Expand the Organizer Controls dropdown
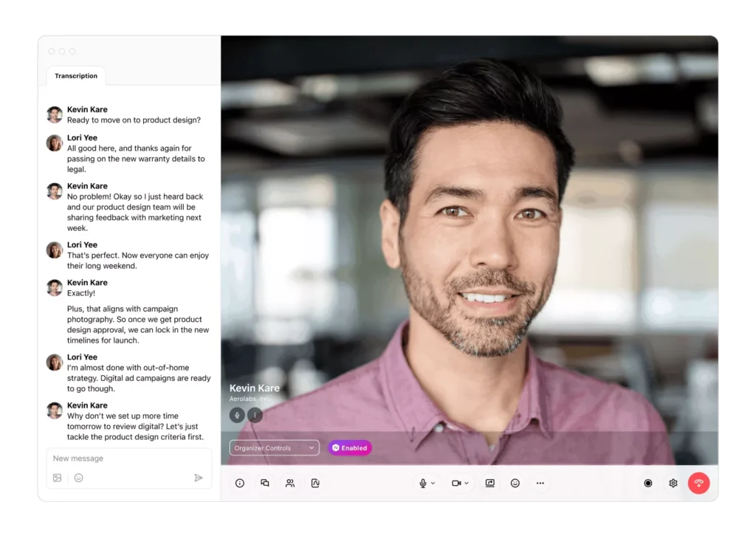This screenshot has height=536, width=756. tap(274, 448)
